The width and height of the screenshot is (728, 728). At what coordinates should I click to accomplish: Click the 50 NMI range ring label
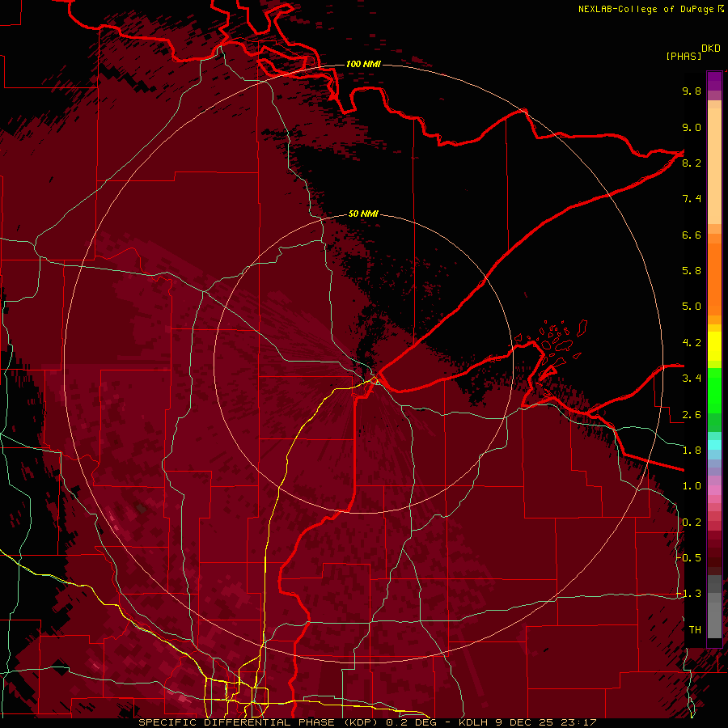363,214
